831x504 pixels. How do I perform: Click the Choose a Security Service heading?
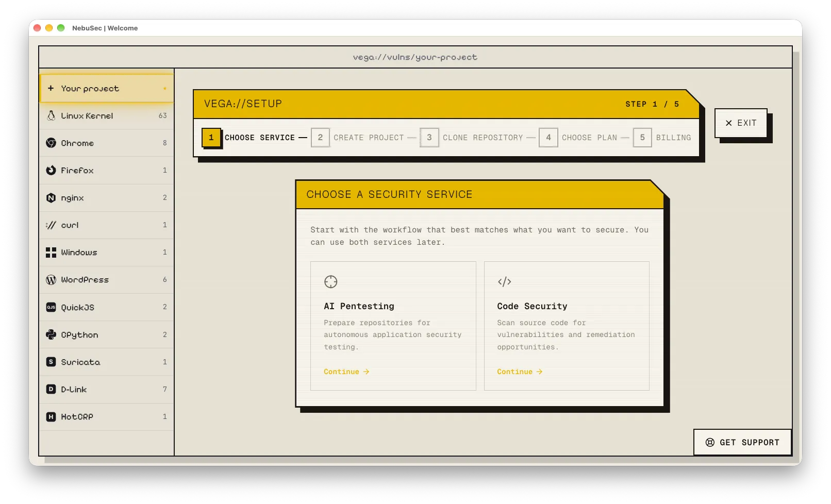coord(389,194)
